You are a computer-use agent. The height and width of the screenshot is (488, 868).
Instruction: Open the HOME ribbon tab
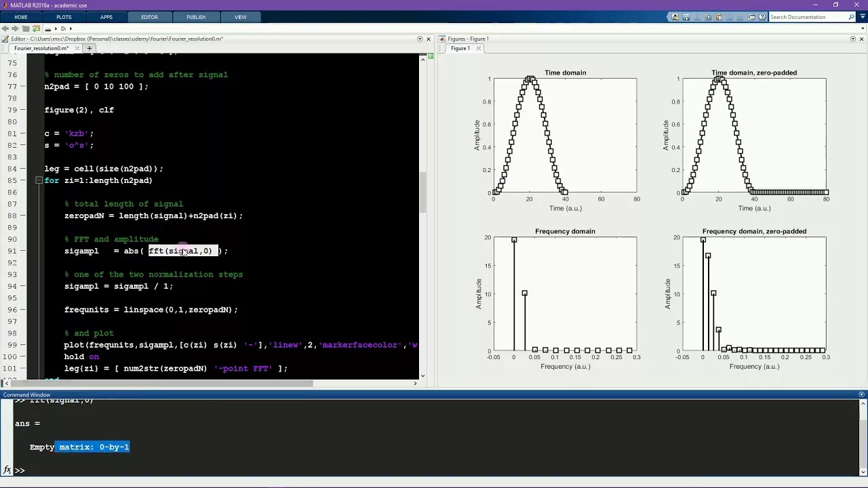21,17
